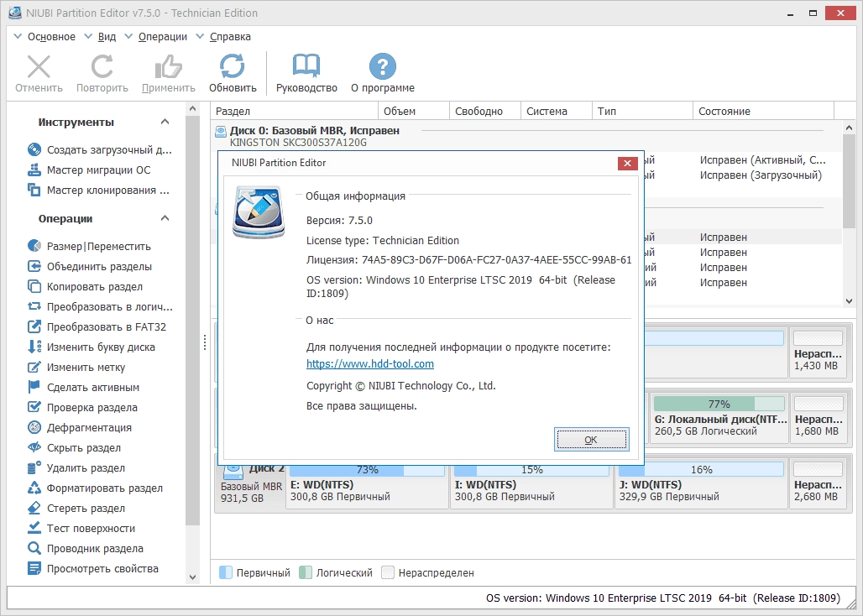Choose Изменить букву диска operation
Viewport: 863px width, 616px height.
point(91,347)
